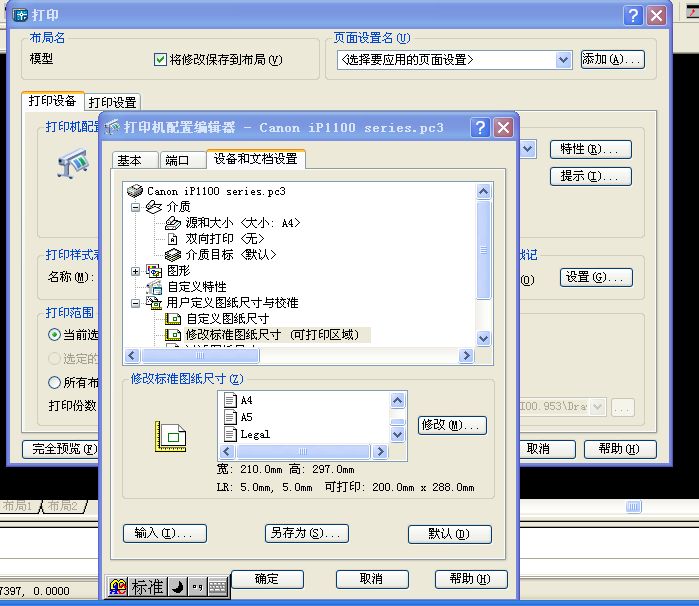
Task: Click the help question mark in 打印机配置编辑器 title bar
Action: pos(480,128)
